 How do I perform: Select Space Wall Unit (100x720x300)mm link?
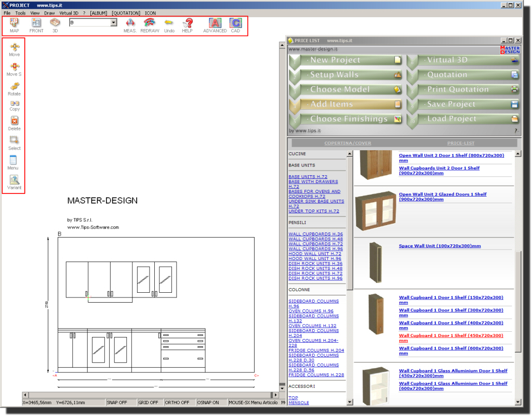(440, 246)
